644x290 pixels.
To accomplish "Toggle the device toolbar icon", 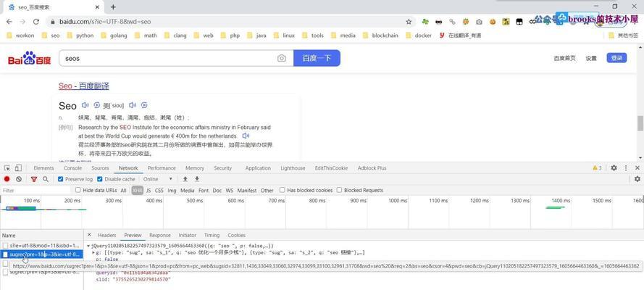I will pyautogui.click(x=18, y=168).
